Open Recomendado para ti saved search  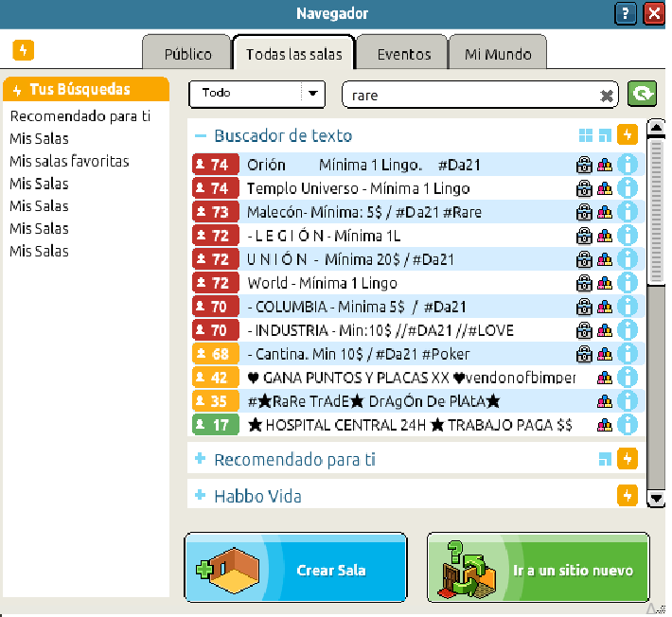pyautogui.click(x=80, y=116)
